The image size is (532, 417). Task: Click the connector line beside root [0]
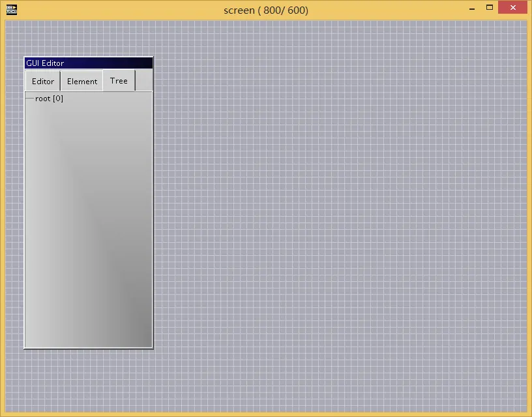[29, 99]
